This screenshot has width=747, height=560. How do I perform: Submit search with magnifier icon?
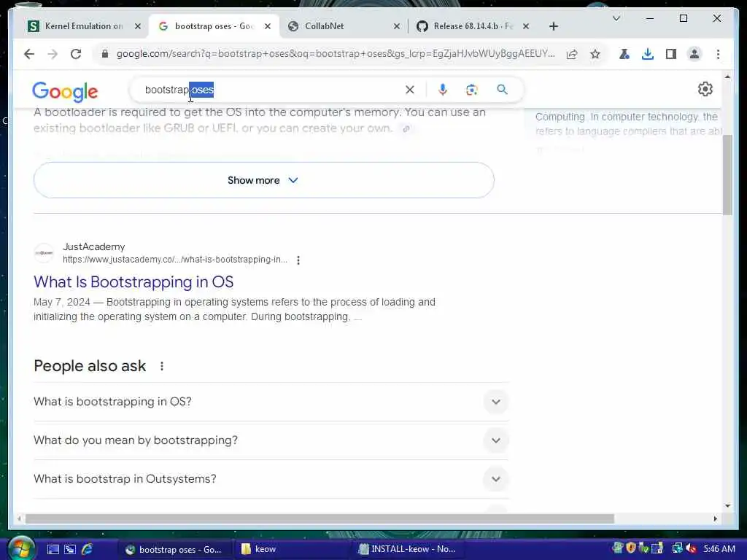pyautogui.click(x=502, y=90)
